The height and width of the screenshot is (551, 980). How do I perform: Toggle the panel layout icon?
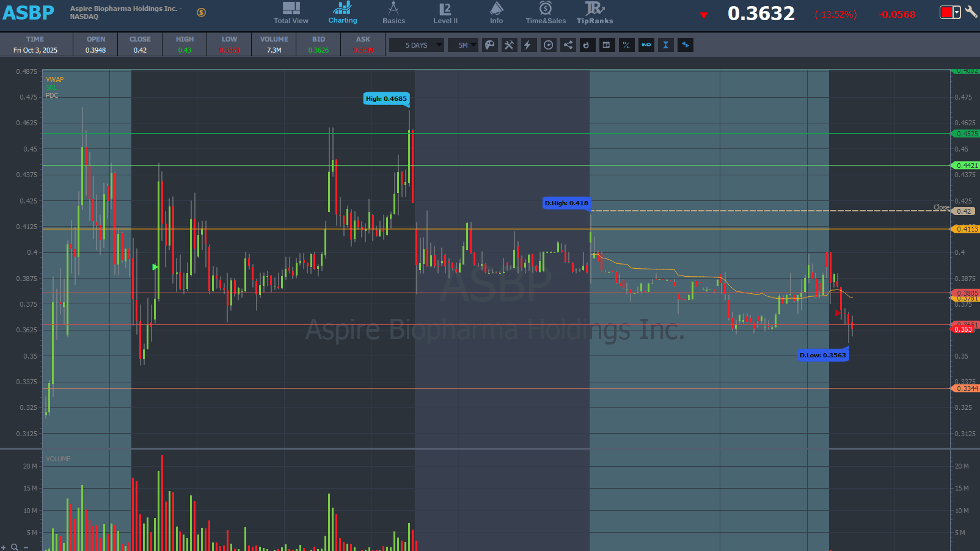607,45
